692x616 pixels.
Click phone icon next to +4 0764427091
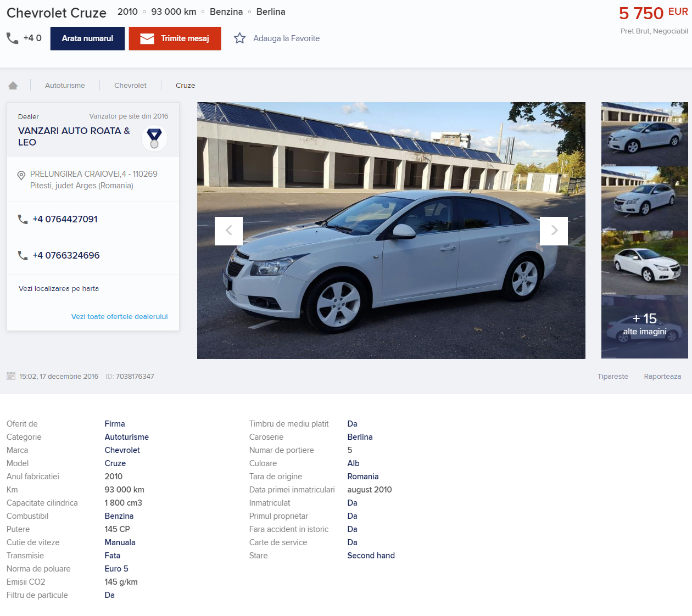pos(23,219)
